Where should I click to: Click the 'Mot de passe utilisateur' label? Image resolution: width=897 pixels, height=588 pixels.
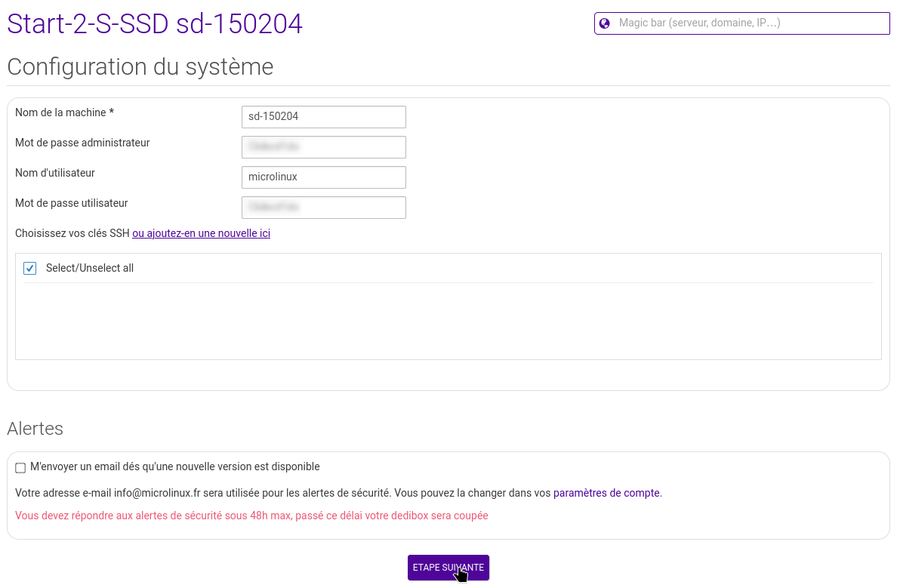(72, 203)
